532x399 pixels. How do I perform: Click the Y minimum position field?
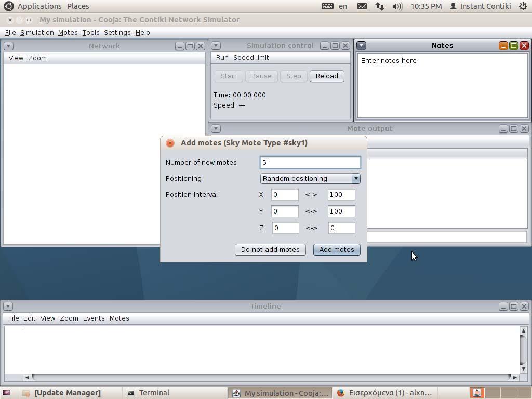[285, 211]
